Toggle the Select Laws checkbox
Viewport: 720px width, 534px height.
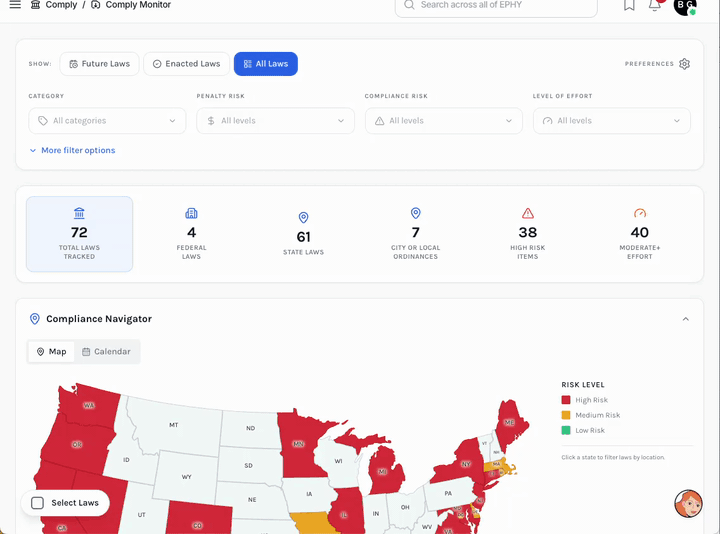pos(38,503)
